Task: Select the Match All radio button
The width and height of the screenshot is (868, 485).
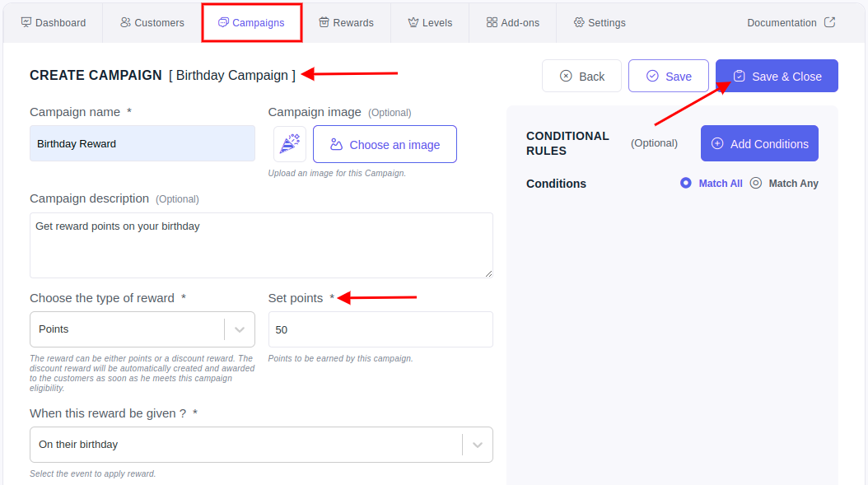Action: pyautogui.click(x=685, y=183)
